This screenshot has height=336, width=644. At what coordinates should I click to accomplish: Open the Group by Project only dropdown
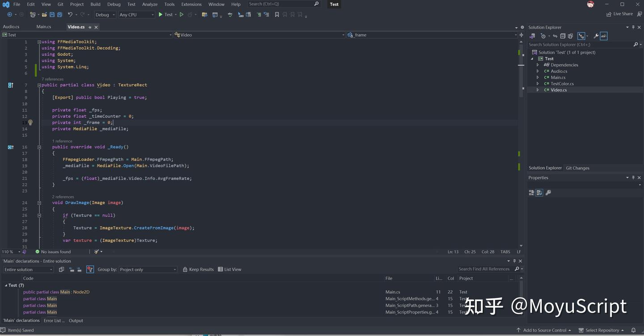[148, 269]
